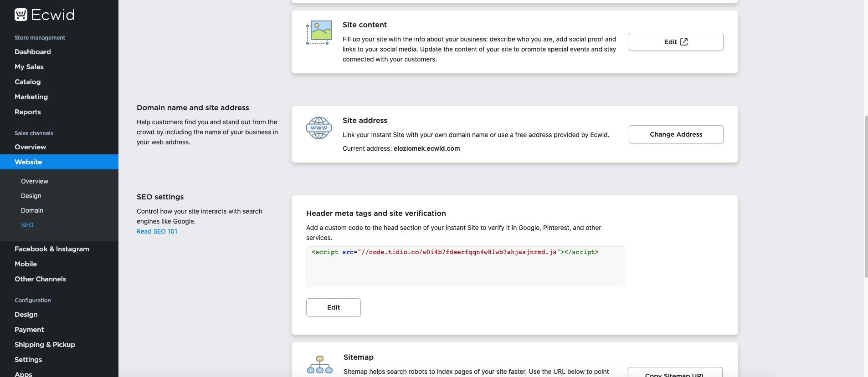Open the Read SEO 101 link
This screenshot has width=868, height=377.
point(157,231)
